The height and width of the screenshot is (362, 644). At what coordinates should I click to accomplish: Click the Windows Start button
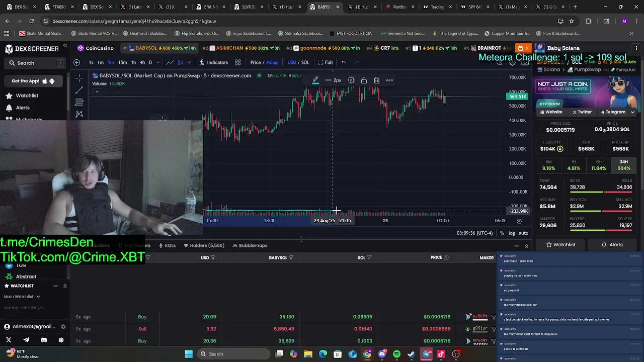(189, 354)
